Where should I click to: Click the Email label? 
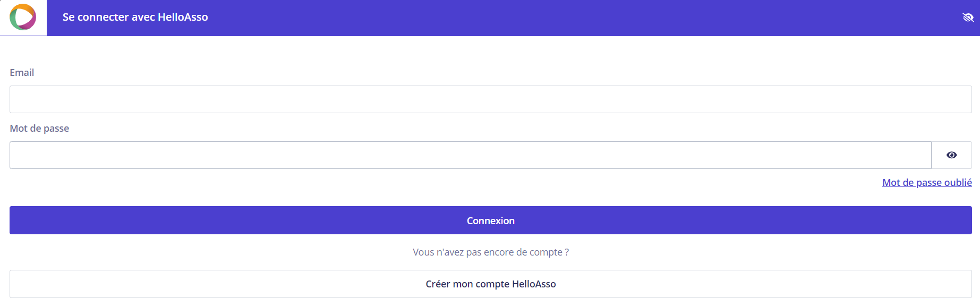[22, 73]
